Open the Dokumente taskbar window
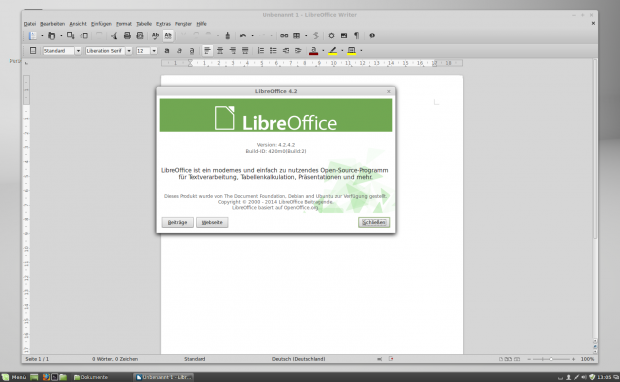This screenshot has width=620, height=382. tap(92, 377)
